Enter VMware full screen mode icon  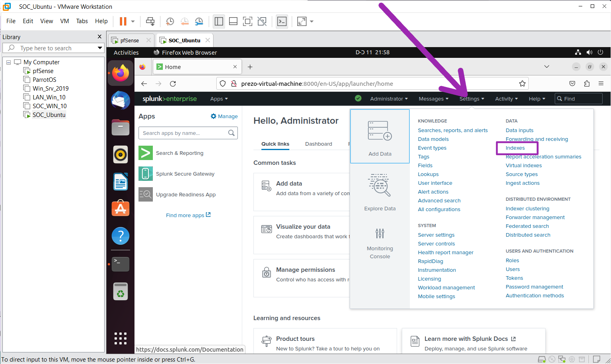(247, 21)
